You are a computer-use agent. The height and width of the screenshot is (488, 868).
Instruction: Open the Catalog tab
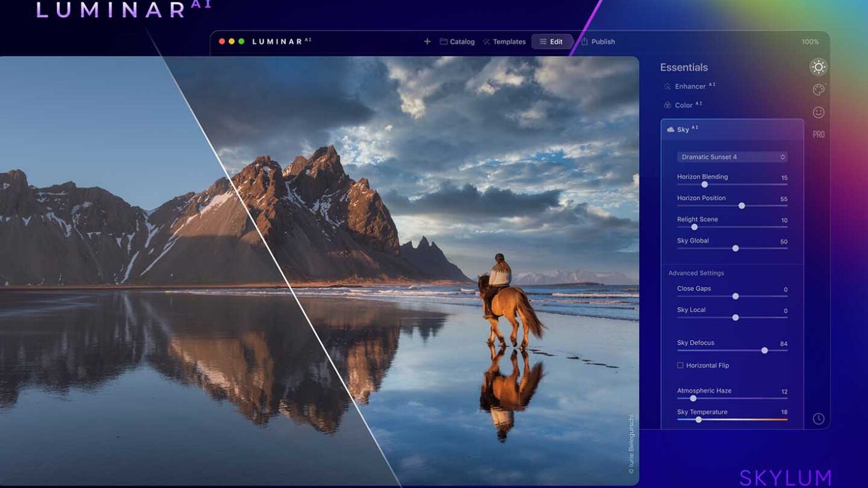coord(457,42)
